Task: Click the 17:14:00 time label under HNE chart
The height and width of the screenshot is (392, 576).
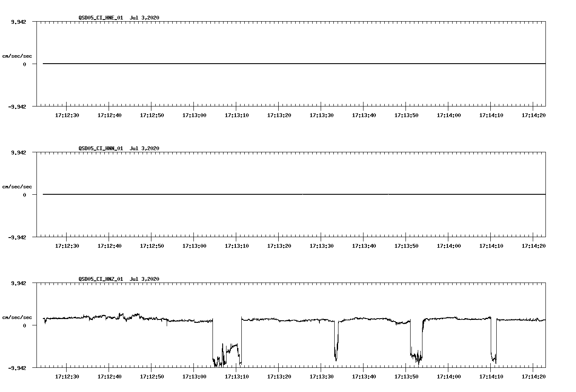Action: click(449, 115)
